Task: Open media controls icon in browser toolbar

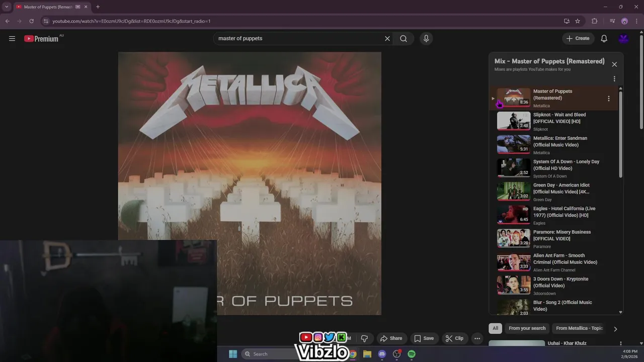Action: coord(612,21)
